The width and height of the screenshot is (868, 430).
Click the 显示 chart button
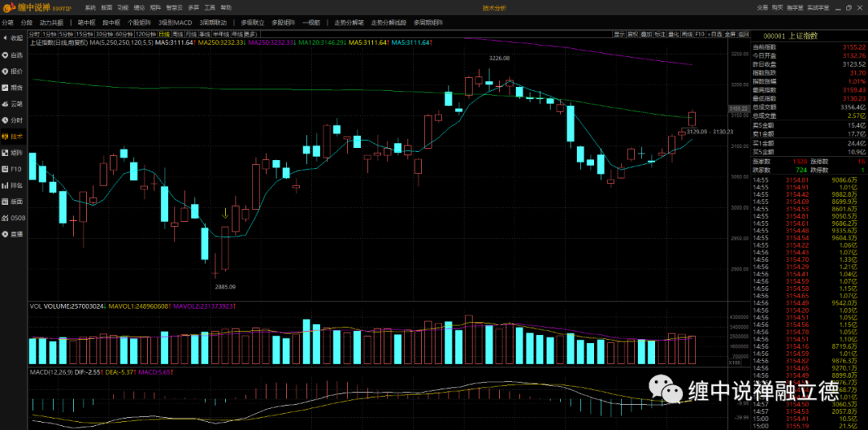coord(620,35)
